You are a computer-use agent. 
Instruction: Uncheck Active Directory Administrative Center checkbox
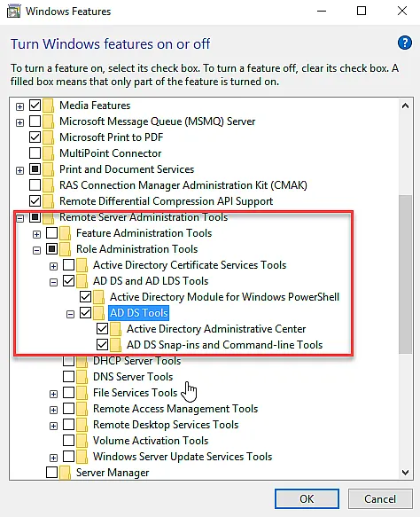(x=102, y=328)
